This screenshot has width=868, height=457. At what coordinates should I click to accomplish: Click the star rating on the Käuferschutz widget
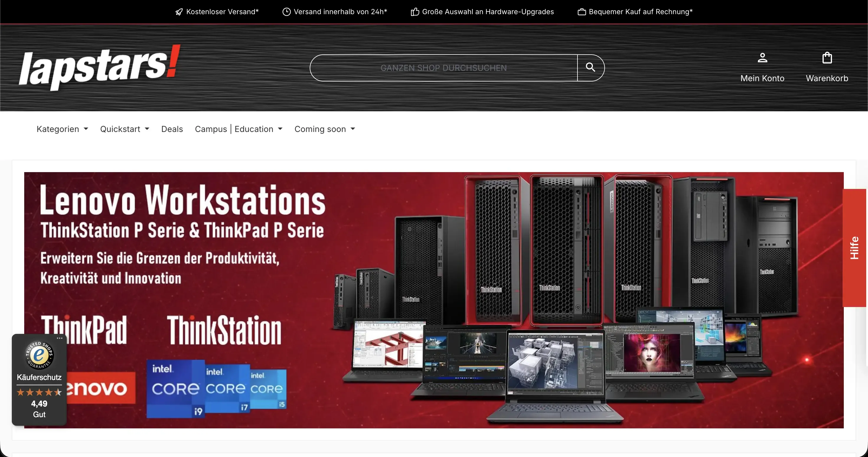(39, 392)
